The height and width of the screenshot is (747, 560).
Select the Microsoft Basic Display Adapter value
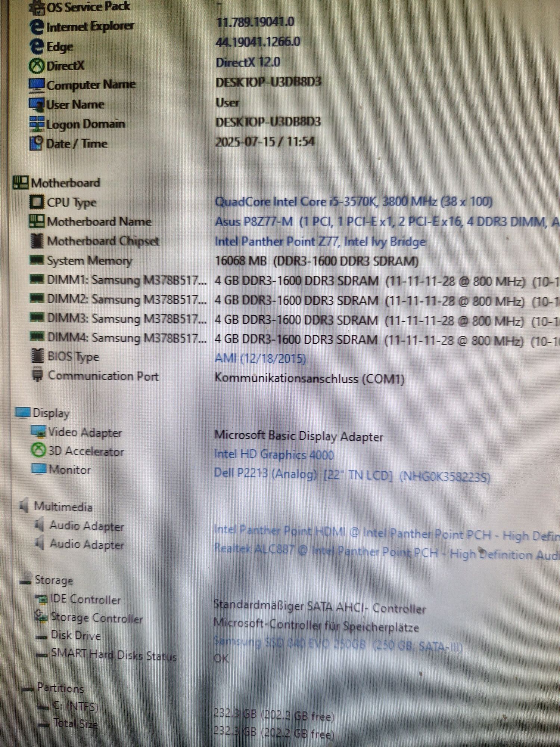299,436
